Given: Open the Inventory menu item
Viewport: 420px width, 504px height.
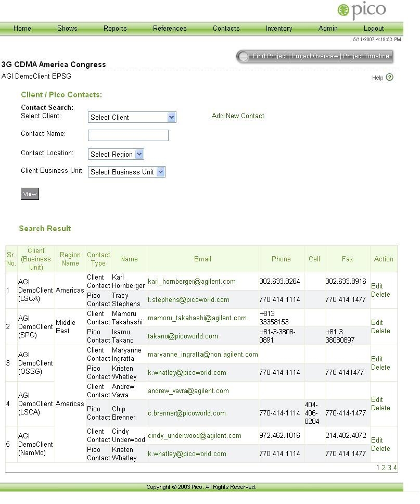Looking at the screenshot, I should 279,28.
